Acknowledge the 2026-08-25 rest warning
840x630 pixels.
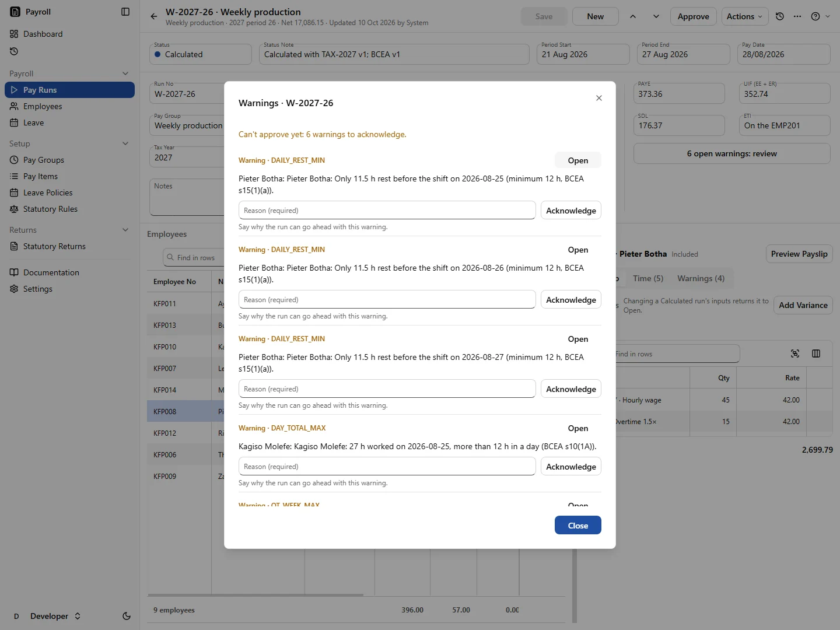coord(571,211)
